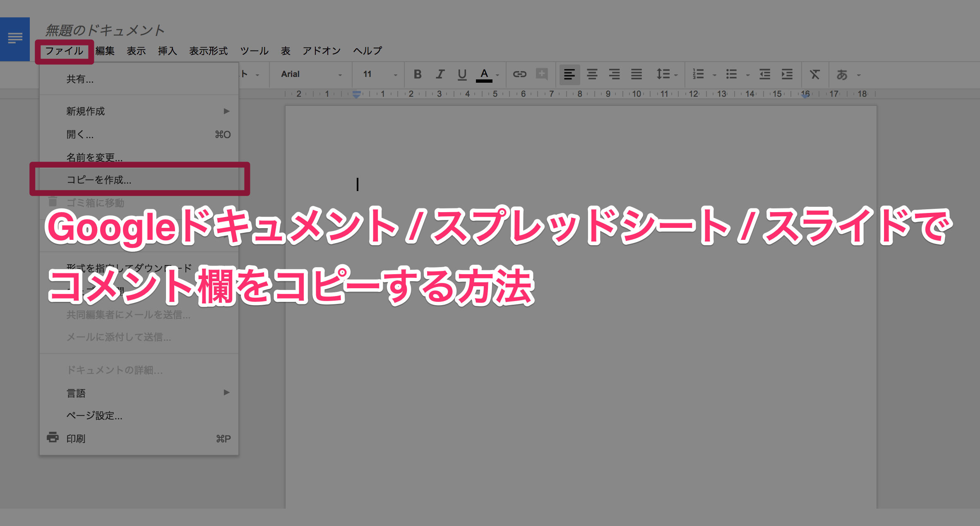The height and width of the screenshot is (526, 980).
Task: Align text right
Action: pyautogui.click(x=614, y=74)
